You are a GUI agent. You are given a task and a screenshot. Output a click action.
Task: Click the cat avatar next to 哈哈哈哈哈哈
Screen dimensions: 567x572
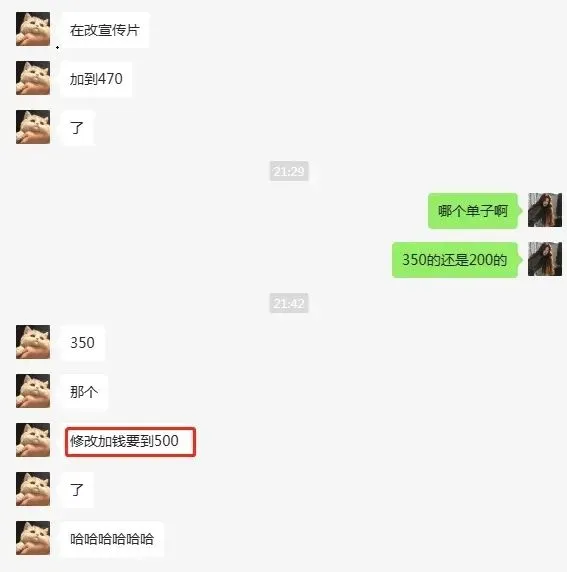[33, 538]
